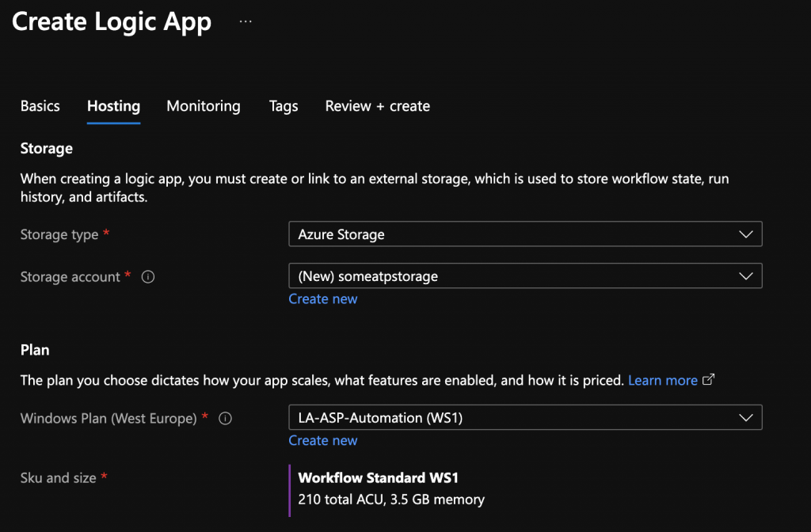Screen dimensions: 811x532
Task: Click the Sku and size label
Action: [58, 478]
